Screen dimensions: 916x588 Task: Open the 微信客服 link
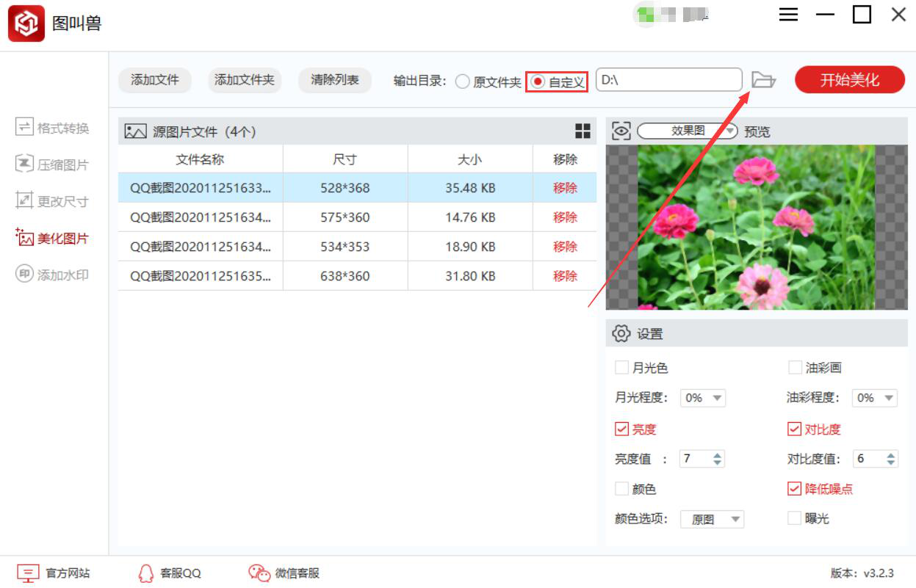tap(297, 573)
